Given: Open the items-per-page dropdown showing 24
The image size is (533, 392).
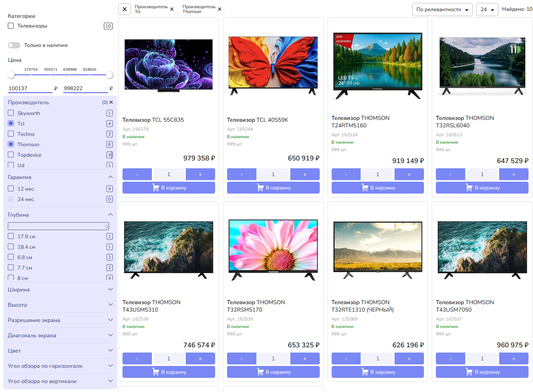Looking at the screenshot, I should click(487, 9).
